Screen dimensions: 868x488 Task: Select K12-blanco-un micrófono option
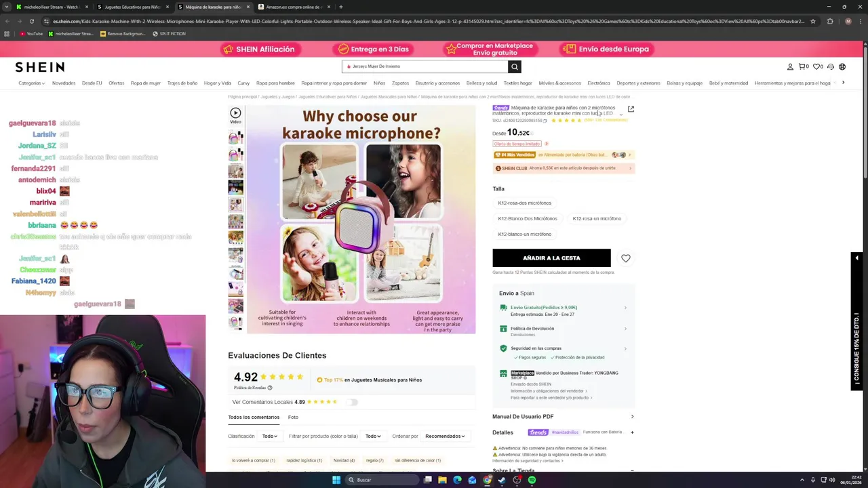525,234
